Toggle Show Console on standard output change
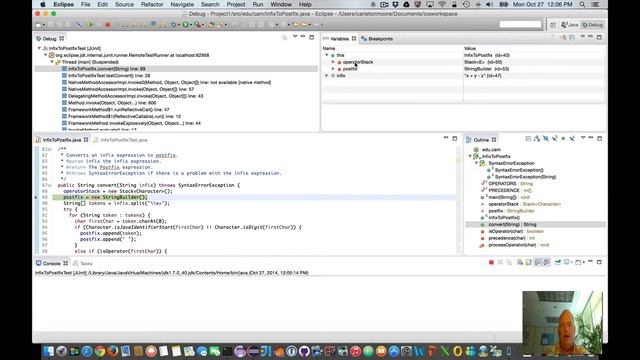Viewport: 640px width, 360px height. click(x=538, y=262)
